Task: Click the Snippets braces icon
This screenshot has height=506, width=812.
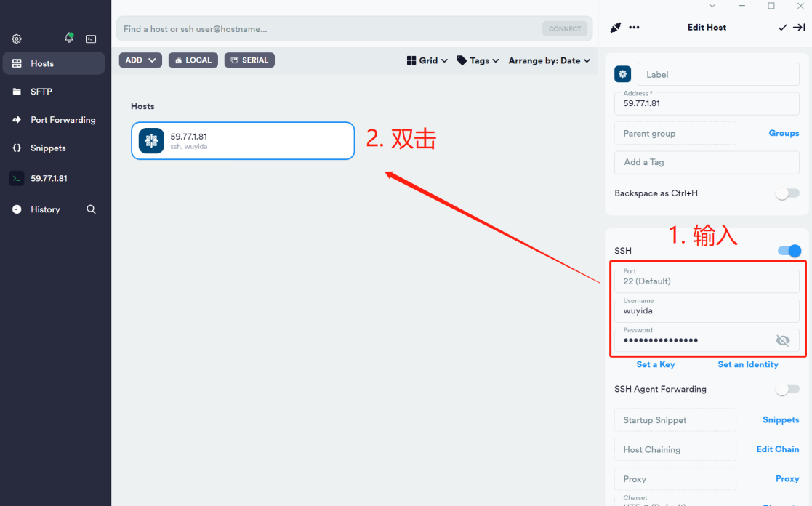Action: pyautogui.click(x=17, y=148)
